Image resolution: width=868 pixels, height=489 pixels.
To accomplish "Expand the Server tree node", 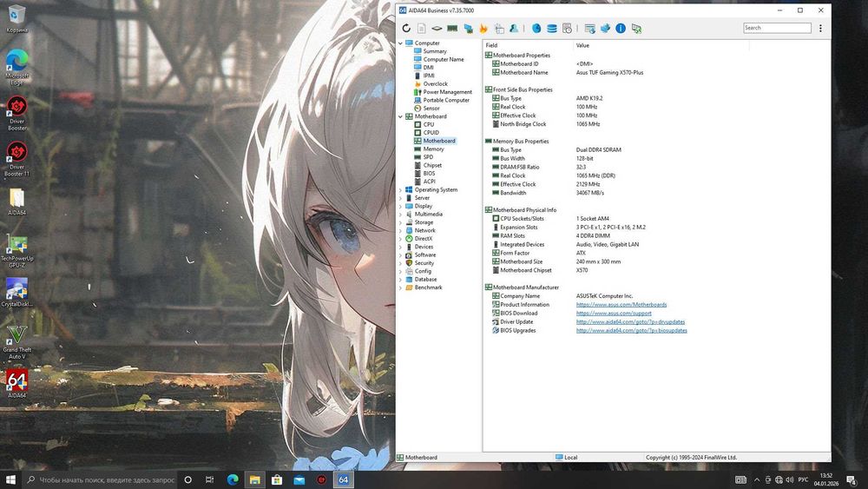I will click(400, 198).
